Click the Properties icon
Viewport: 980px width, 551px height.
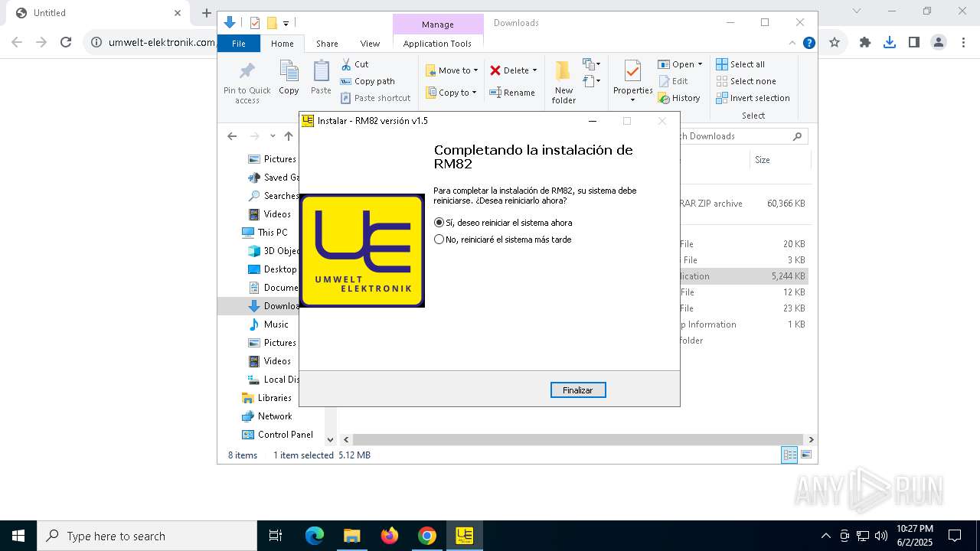[x=632, y=72]
